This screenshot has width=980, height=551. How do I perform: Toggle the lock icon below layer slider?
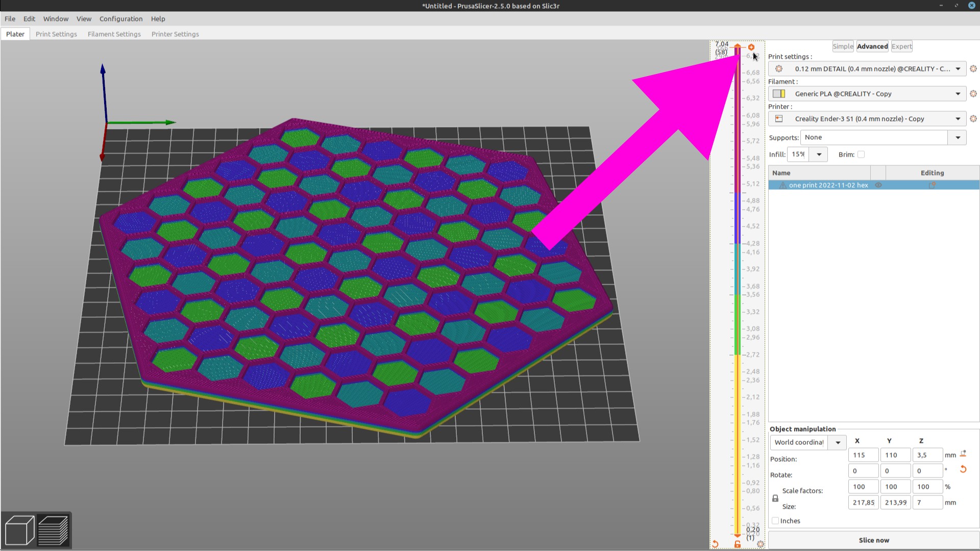tap(737, 544)
